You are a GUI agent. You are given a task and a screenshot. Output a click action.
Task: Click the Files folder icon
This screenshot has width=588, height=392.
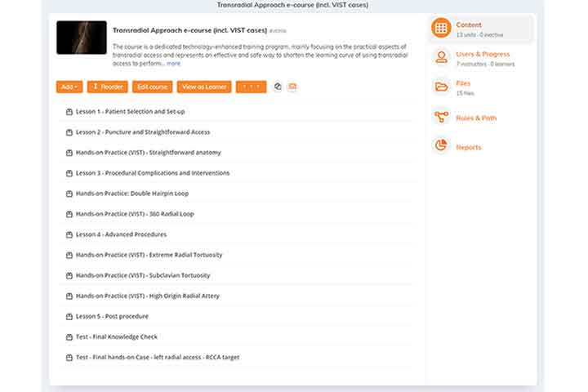(441, 87)
